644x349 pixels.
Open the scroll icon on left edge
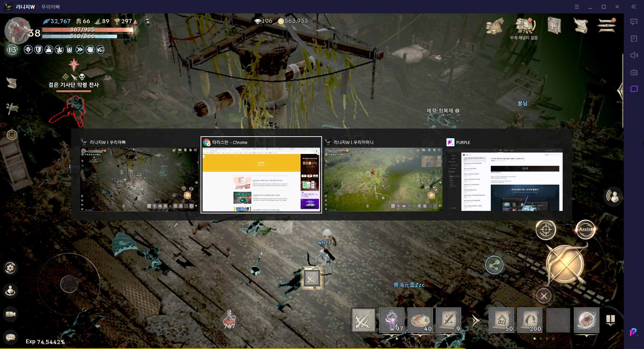point(12,83)
